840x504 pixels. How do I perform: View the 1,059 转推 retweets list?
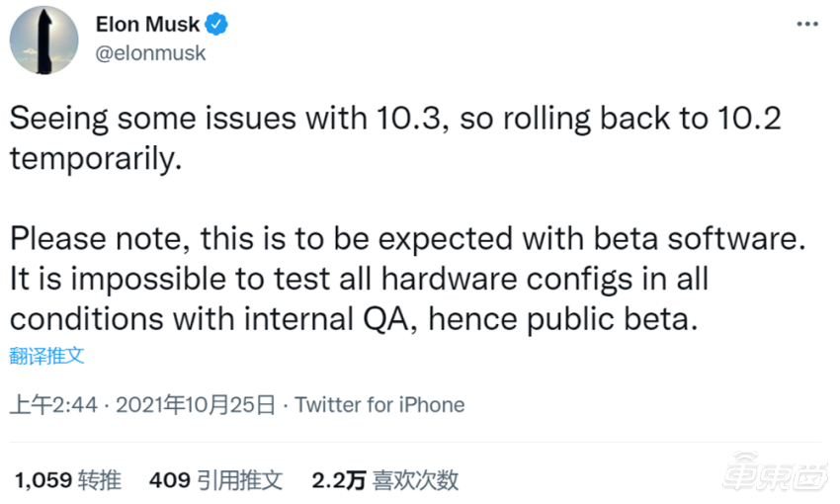click(68, 480)
